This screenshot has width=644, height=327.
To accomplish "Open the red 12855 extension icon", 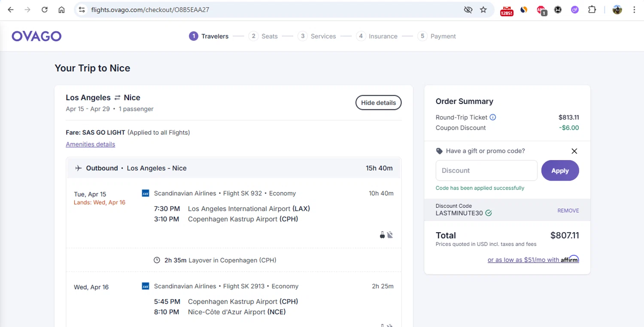I will [x=507, y=10].
